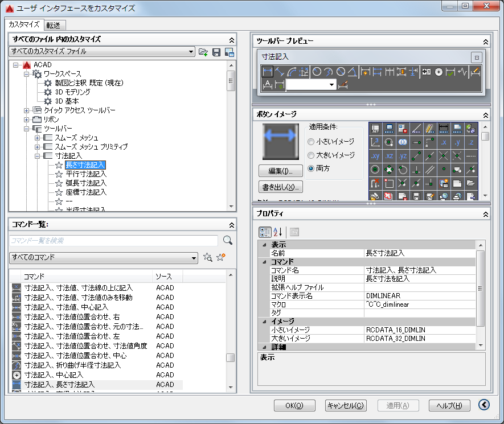Click the image manager icon beside save
The width and height of the screenshot is (504, 424).
click(x=229, y=52)
